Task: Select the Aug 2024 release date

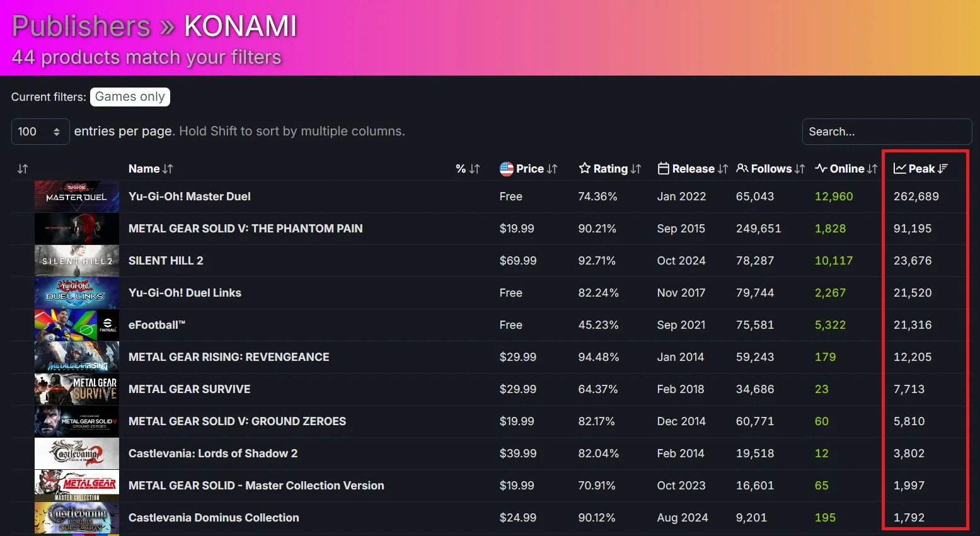Action: (x=683, y=518)
